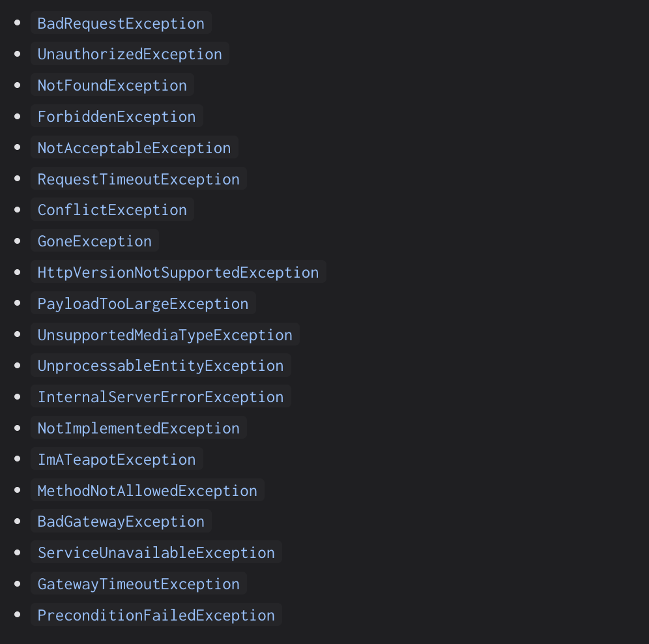Image resolution: width=649 pixels, height=644 pixels.
Task: Click the ImATeapotException item
Action: (x=117, y=460)
